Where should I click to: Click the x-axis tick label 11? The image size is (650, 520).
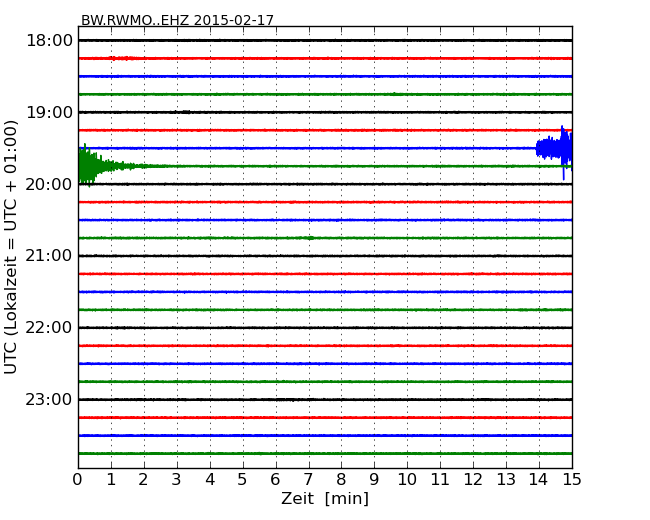pyautogui.click(x=440, y=480)
